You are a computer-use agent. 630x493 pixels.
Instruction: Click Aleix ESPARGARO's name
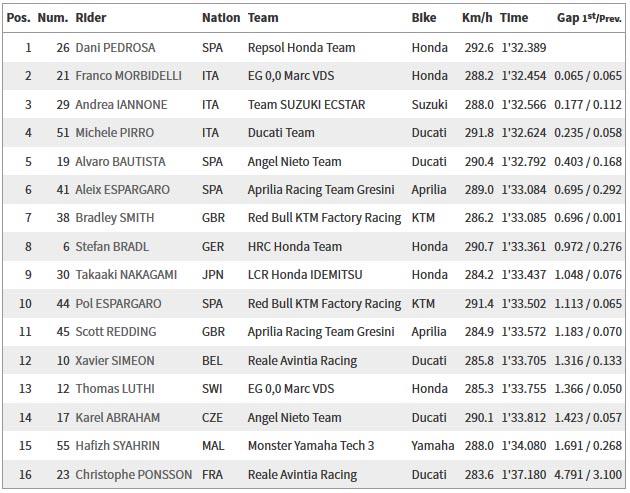pyautogui.click(x=123, y=190)
